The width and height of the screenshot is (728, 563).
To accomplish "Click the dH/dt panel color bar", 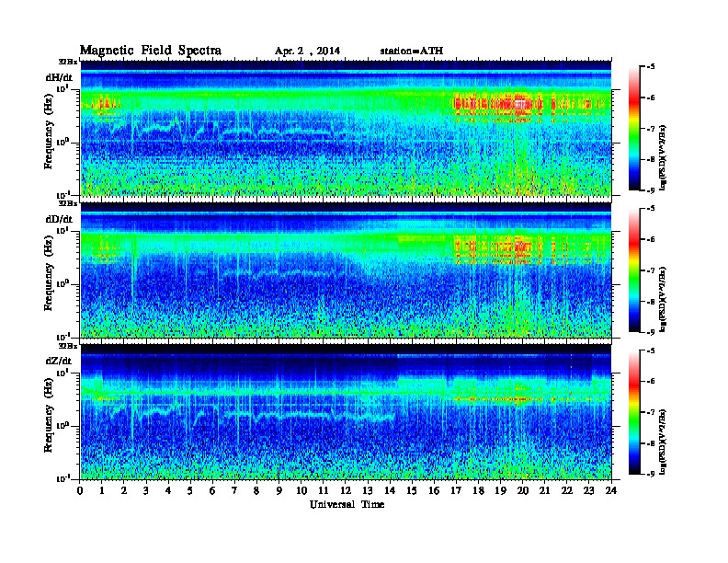I will (633, 129).
